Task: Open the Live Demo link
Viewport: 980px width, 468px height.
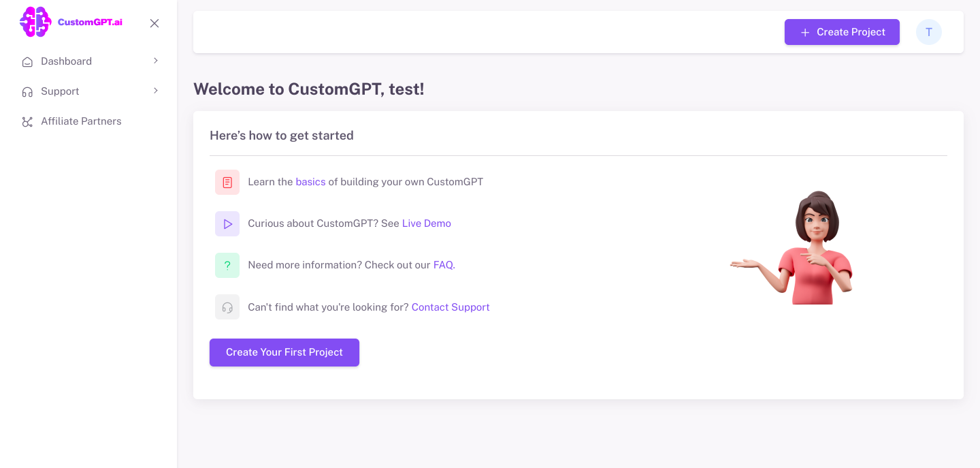Action: (x=427, y=223)
